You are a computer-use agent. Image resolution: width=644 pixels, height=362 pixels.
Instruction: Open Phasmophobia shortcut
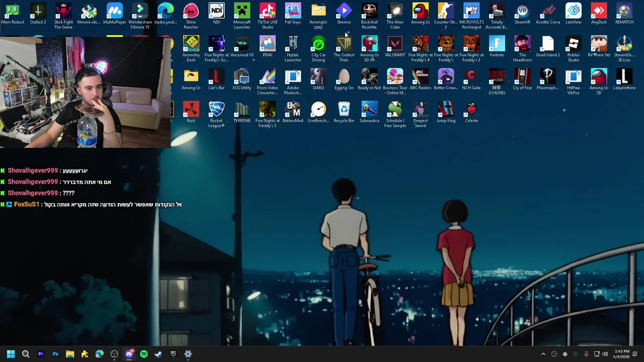(548, 79)
